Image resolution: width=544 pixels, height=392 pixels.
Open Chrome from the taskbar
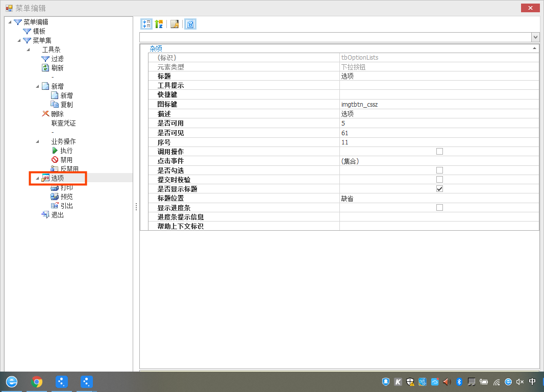(37, 381)
